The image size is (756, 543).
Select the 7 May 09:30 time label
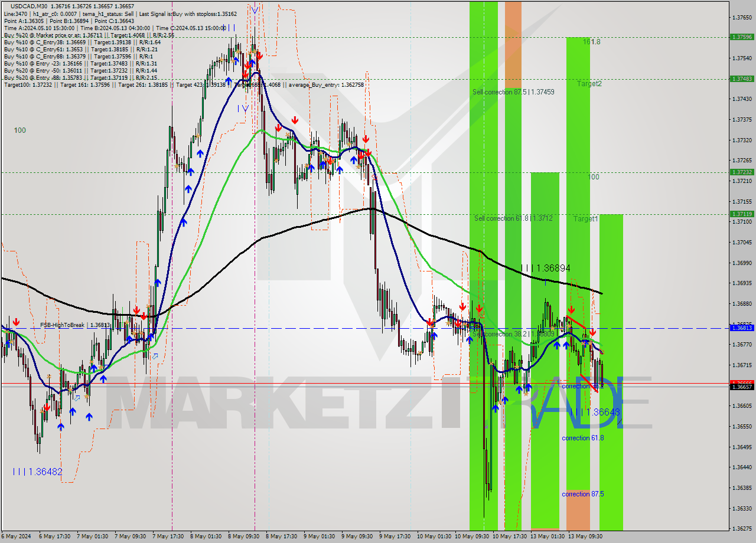131,537
